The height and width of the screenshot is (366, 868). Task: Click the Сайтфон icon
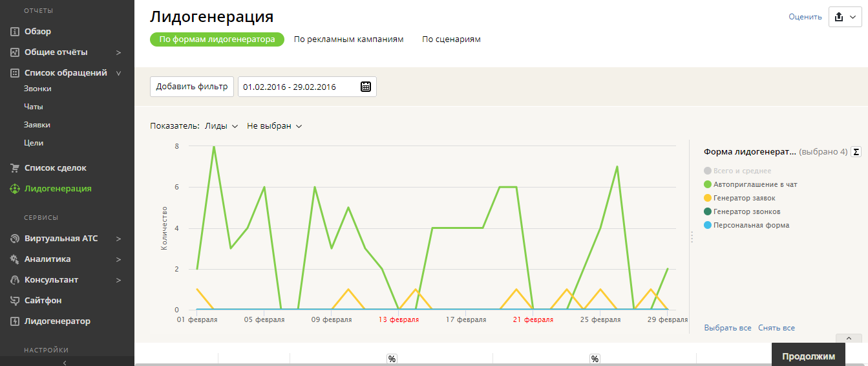pos(14,301)
